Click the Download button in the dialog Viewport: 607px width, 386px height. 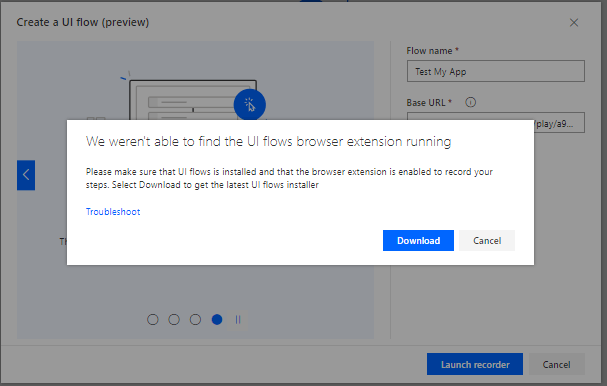pos(418,240)
